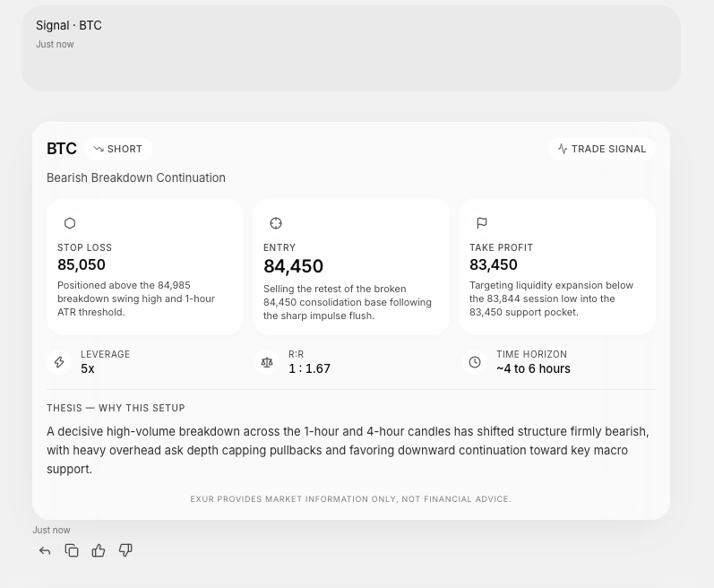
Task: Copy the signal message
Action: click(72, 550)
